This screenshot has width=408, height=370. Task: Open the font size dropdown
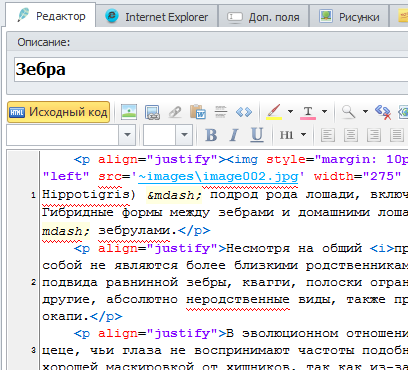184,135
